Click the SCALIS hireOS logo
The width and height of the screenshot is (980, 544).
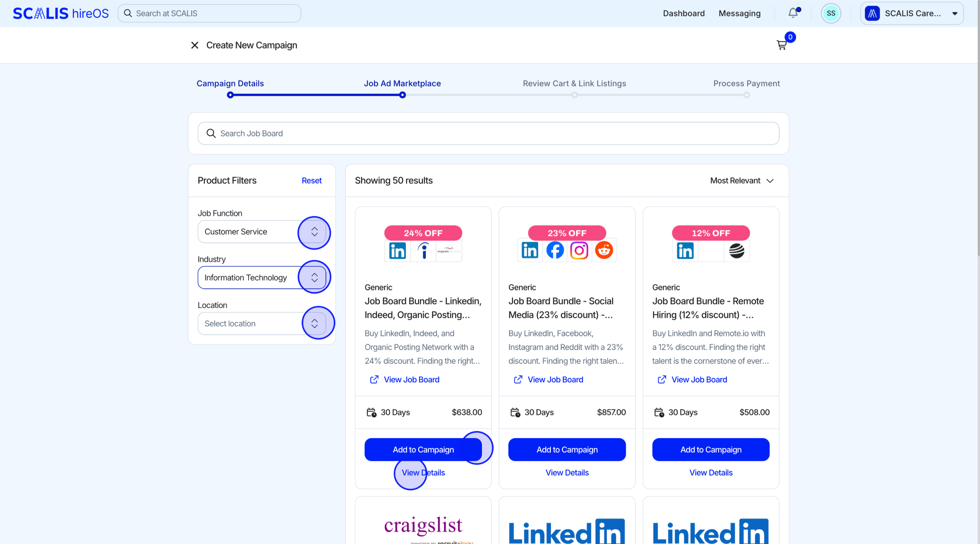61,13
